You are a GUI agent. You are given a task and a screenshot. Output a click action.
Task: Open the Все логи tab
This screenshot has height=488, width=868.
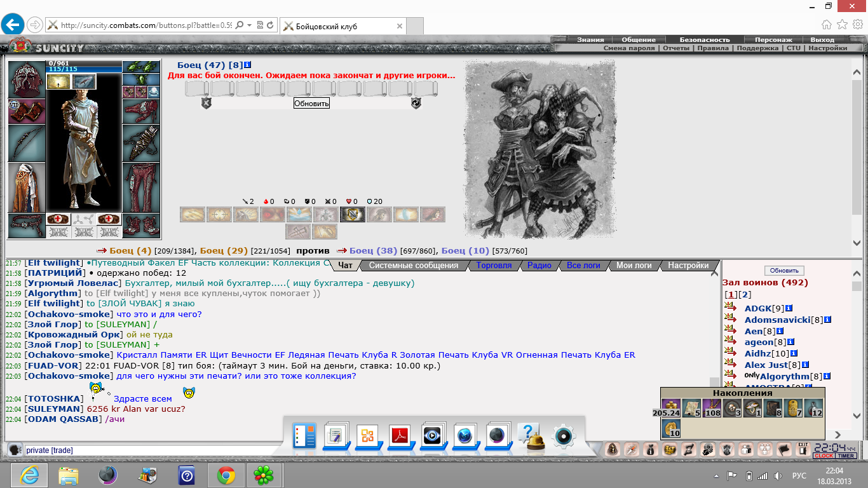click(583, 266)
